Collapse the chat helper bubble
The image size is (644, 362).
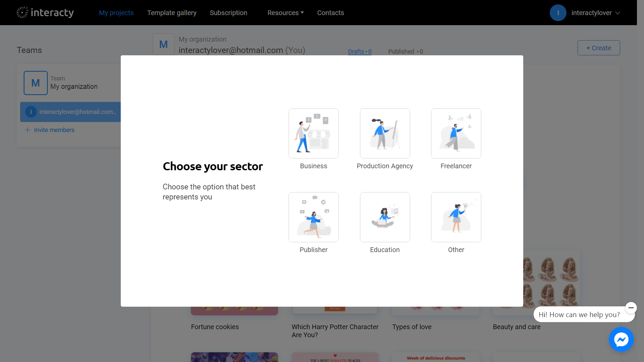(x=631, y=308)
